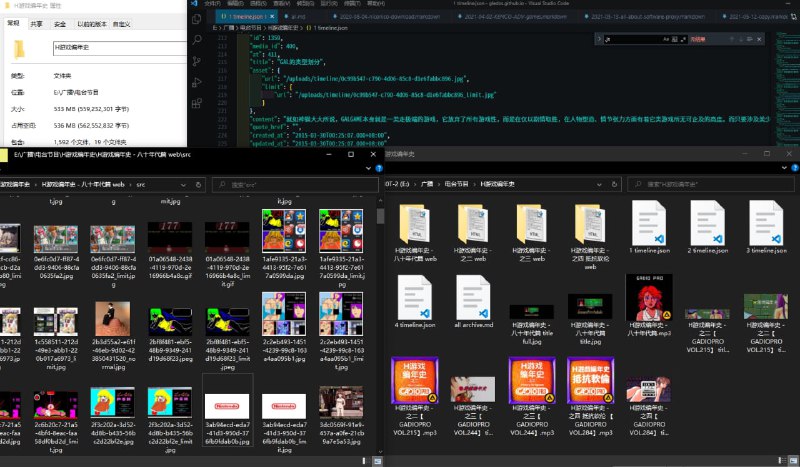This screenshot has height=467, width=800.
Task: Click the folder name field in Properties
Action: [110, 47]
